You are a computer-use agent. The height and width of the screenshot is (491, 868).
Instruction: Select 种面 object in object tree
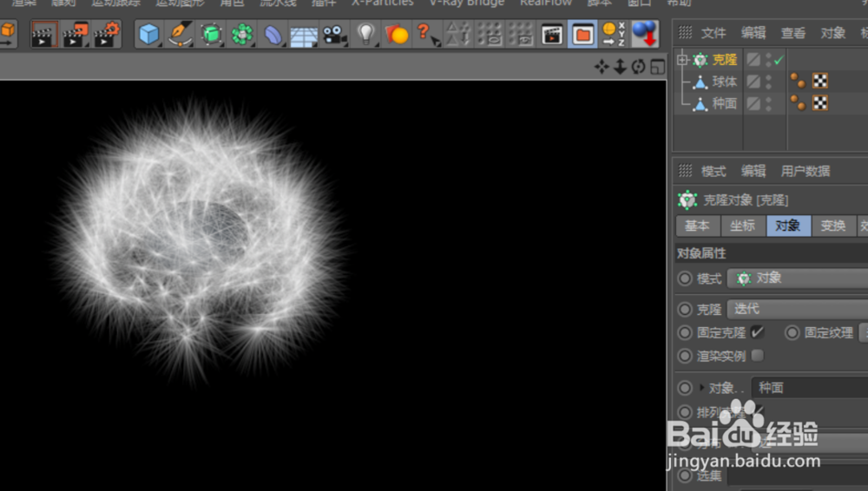725,103
